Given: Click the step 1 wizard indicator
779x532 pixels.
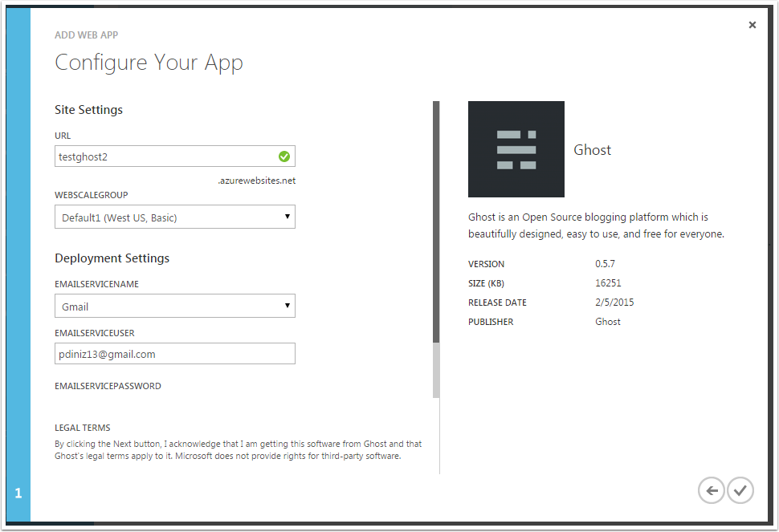Looking at the screenshot, I should [x=18, y=493].
